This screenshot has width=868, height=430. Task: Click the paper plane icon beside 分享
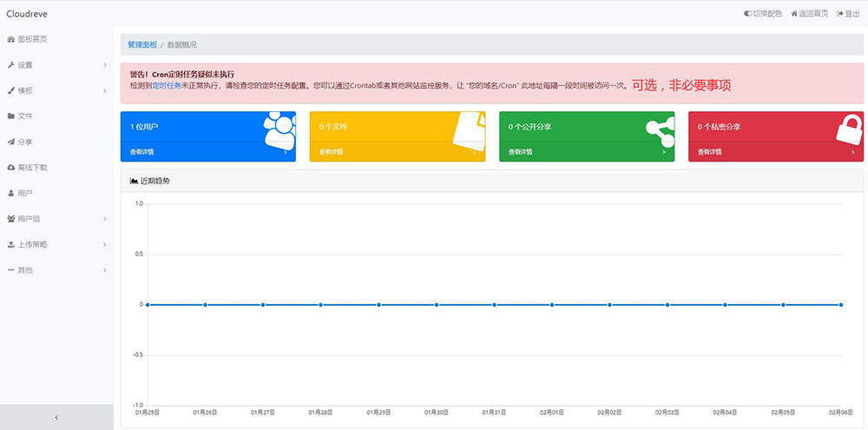tap(10, 142)
